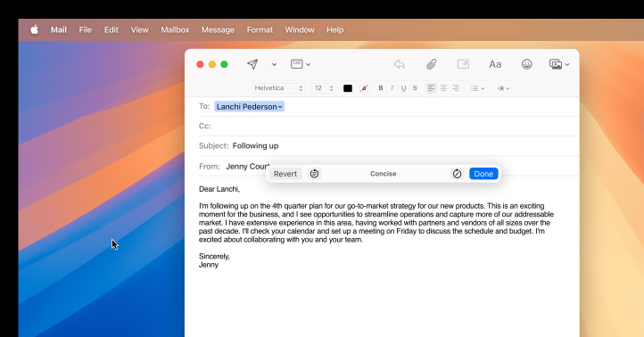644x337 pixels.
Task: Click the reply arrow icon
Action: 400,64
